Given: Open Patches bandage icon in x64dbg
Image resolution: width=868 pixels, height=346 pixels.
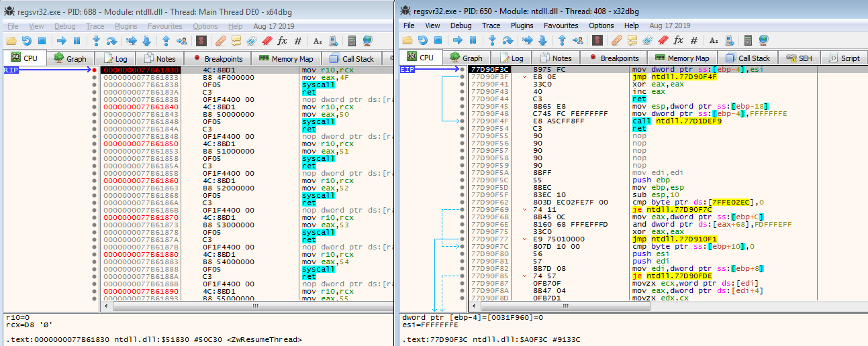Looking at the screenshot, I should (x=221, y=40).
